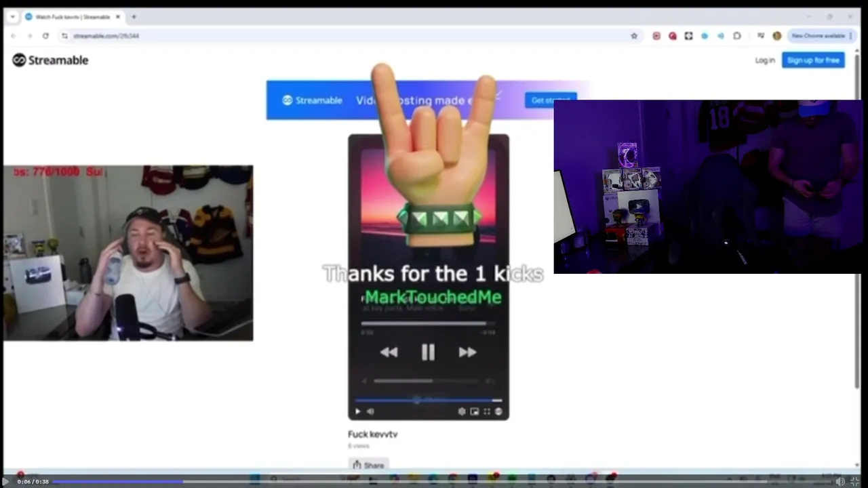The height and width of the screenshot is (488, 868).
Task: Click Get started on the Streamable banner
Action: coord(551,100)
